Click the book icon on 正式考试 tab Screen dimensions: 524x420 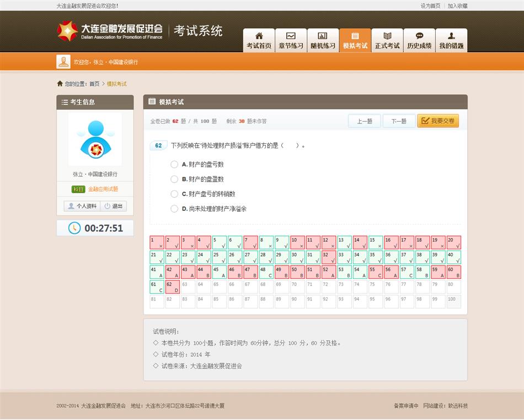[387, 36]
